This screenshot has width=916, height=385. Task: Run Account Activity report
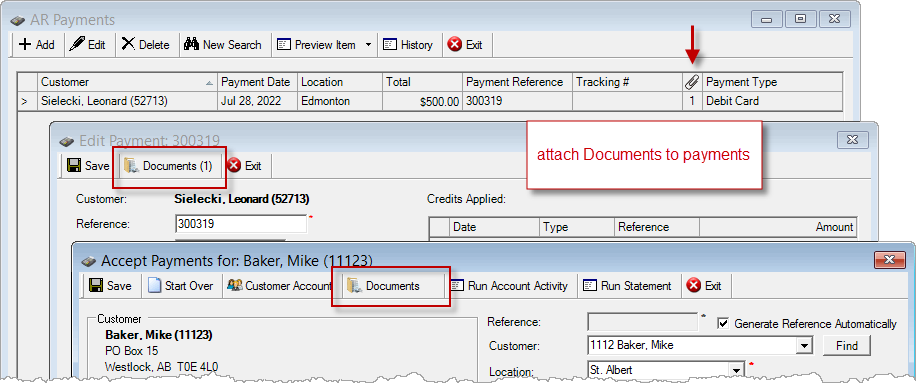509,286
